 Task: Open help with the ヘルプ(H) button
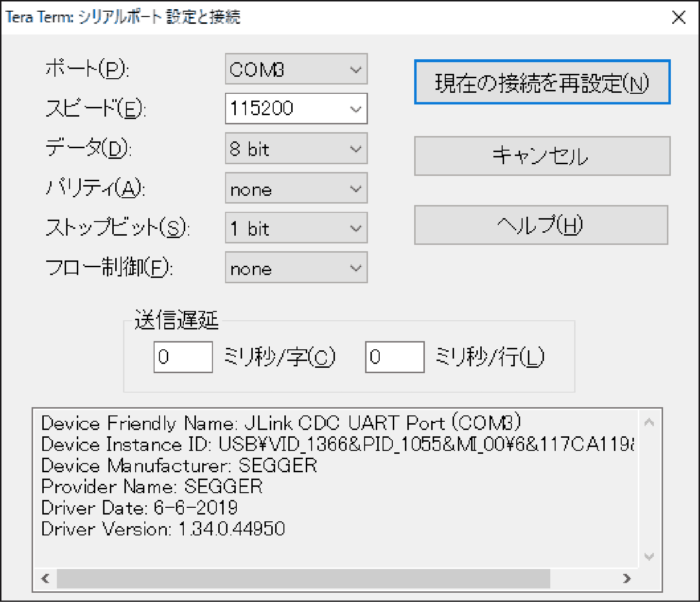click(541, 225)
